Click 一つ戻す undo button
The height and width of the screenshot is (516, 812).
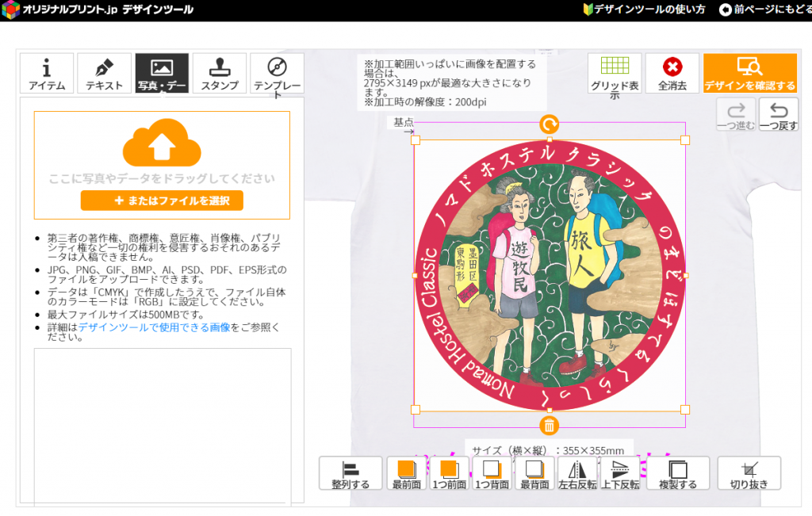779,114
